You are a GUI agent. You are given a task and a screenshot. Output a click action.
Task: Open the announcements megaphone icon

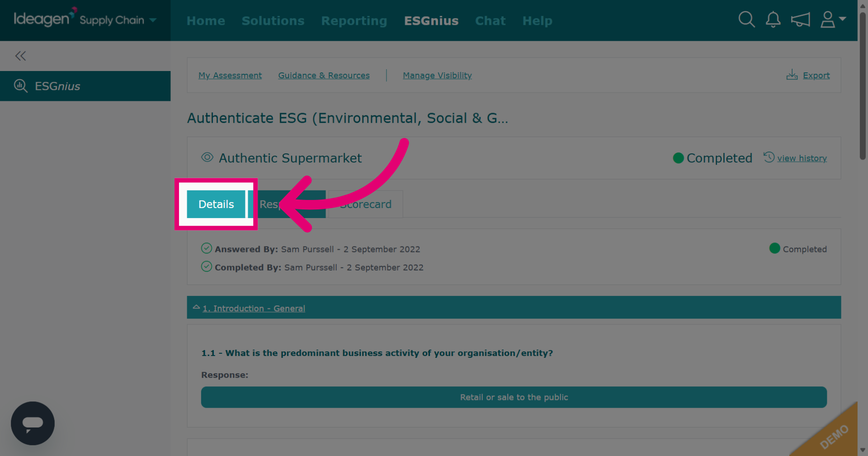pyautogui.click(x=800, y=20)
